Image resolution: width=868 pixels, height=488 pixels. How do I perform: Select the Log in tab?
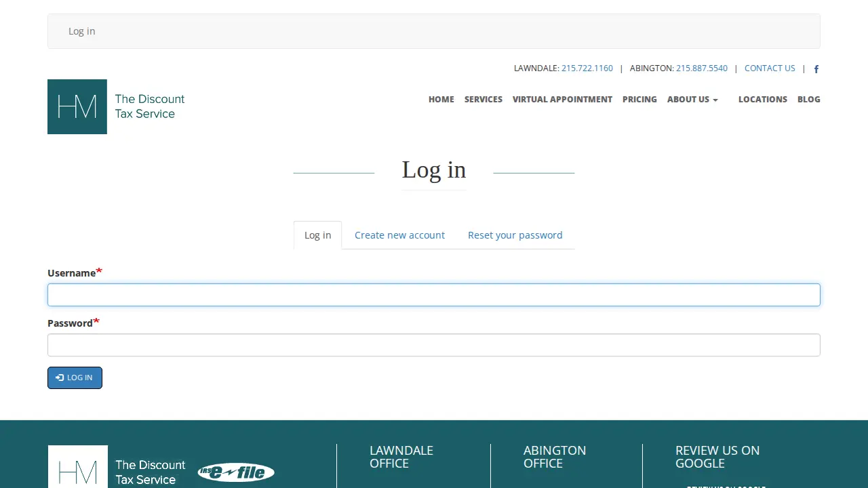click(x=317, y=235)
